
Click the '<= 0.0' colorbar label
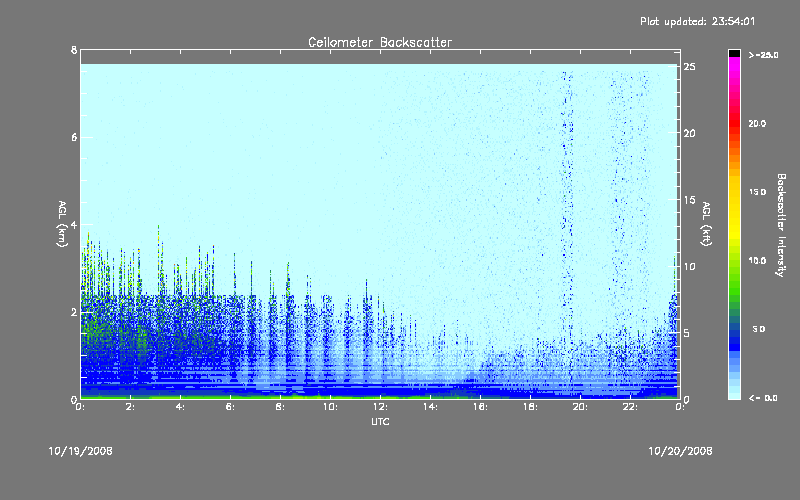(x=763, y=398)
